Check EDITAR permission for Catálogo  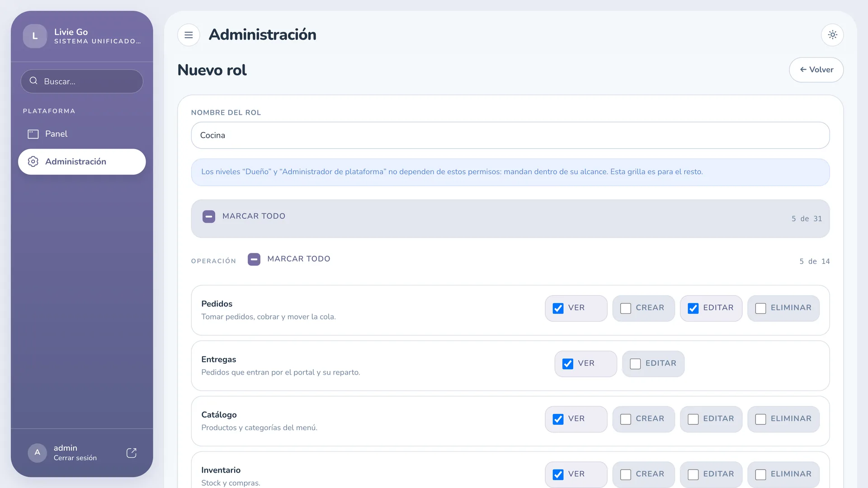click(x=693, y=419)
